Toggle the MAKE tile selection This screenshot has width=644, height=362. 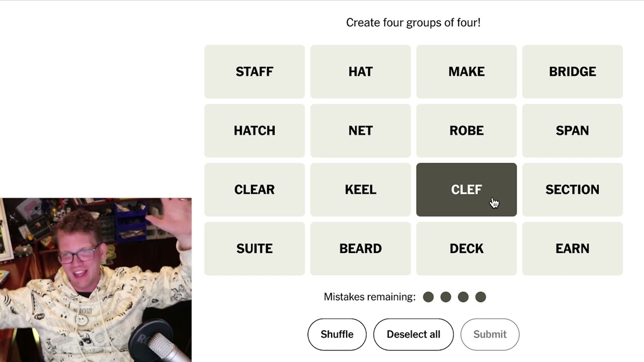(466, 71)
